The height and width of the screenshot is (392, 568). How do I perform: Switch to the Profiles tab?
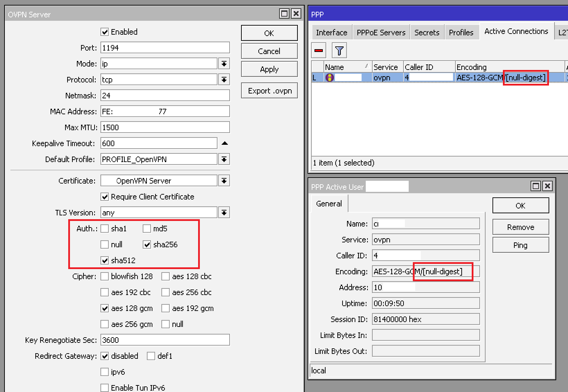pyautogui.click(x=461, y=33)
